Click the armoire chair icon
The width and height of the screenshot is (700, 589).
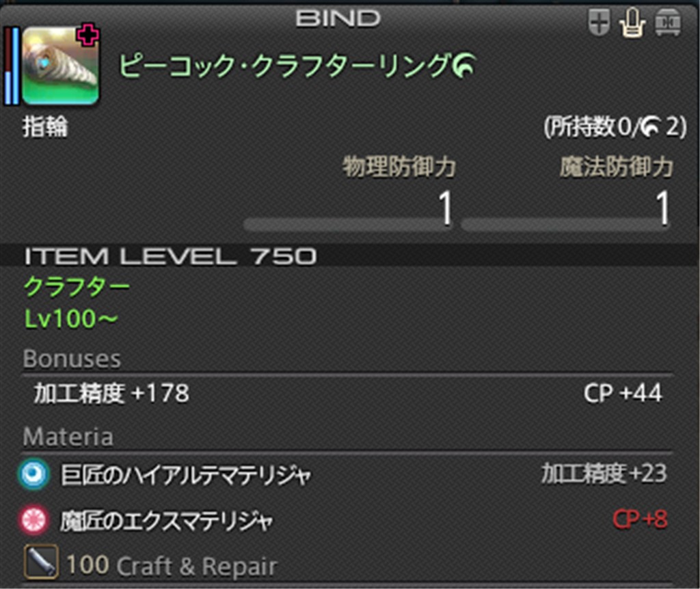coord(632,23)
